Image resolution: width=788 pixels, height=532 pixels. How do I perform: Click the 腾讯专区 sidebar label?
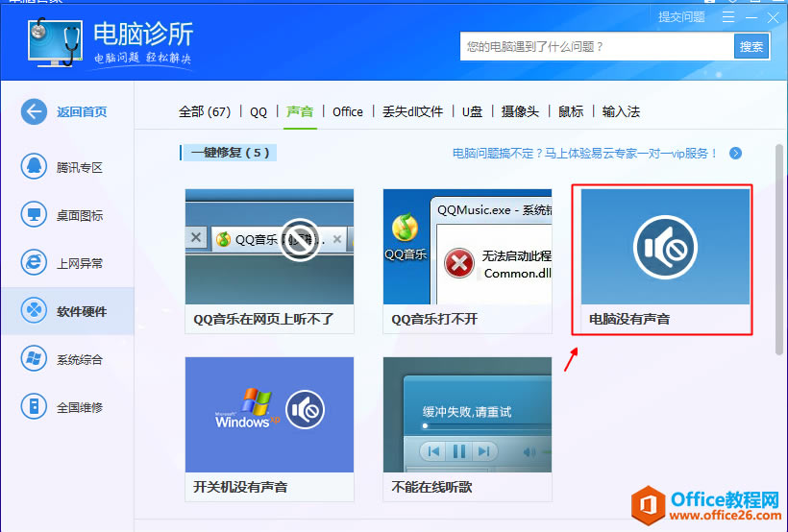(x=80, y=167)
